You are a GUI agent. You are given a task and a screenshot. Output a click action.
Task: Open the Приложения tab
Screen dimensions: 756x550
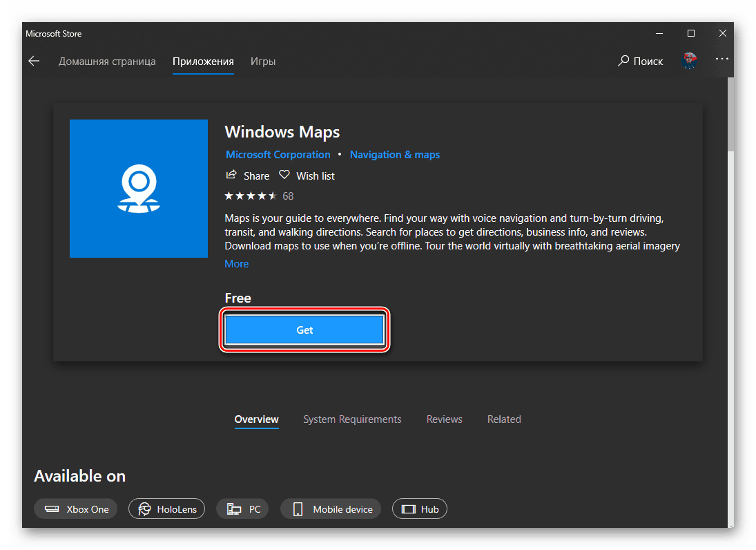[203, 61]
